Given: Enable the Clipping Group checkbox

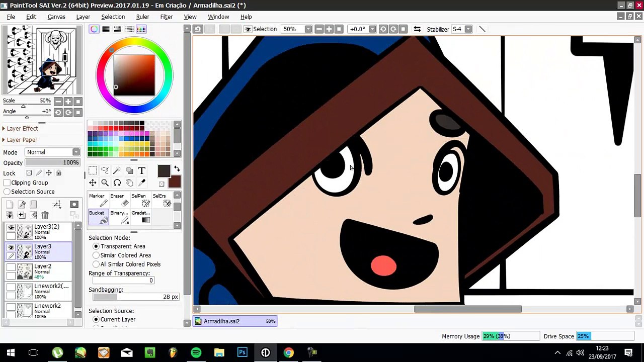Looking at the screenshot, I should [x=7, y=183].
